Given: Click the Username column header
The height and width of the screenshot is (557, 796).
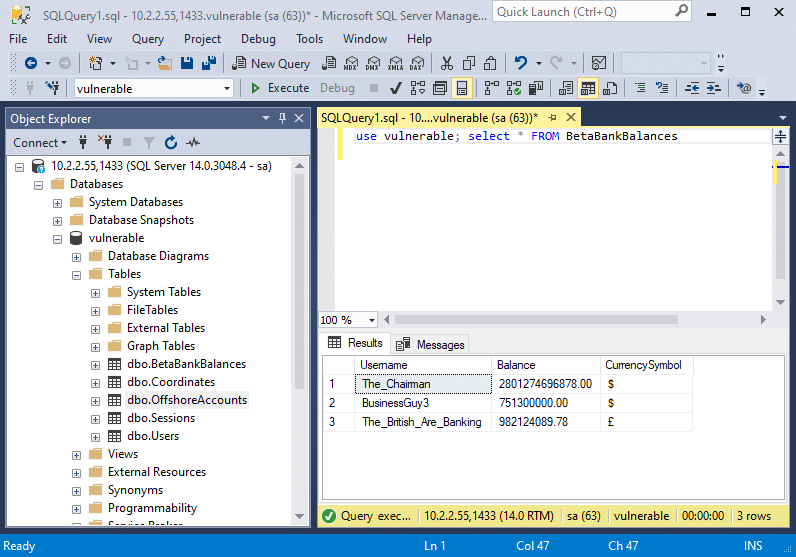Looking at the screenshot, I should pos(423,365).
